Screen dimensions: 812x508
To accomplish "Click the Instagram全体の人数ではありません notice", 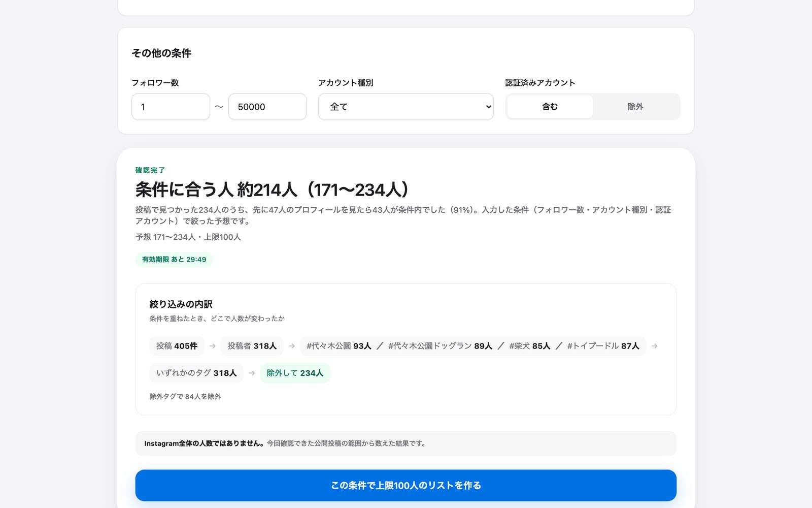I will (406, 443).
